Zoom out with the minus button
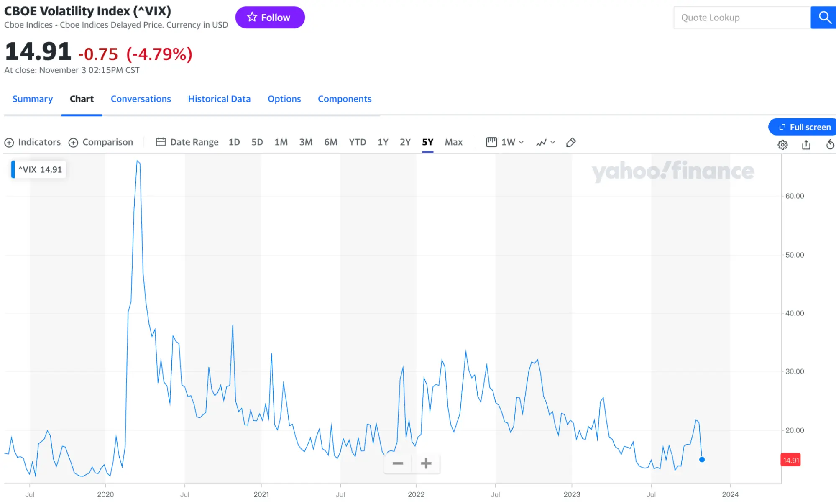 click(398, 463)
